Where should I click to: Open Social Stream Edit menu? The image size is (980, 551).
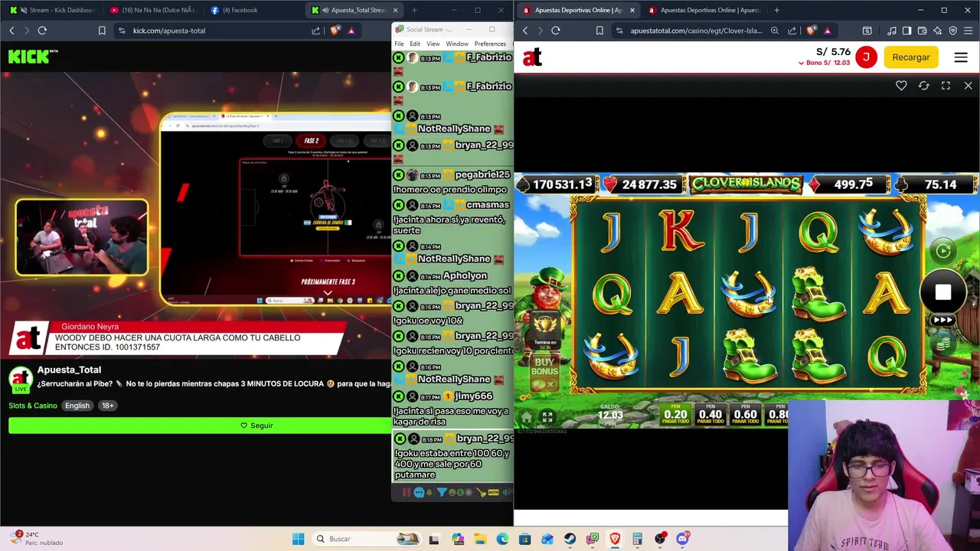click(415, 44)
